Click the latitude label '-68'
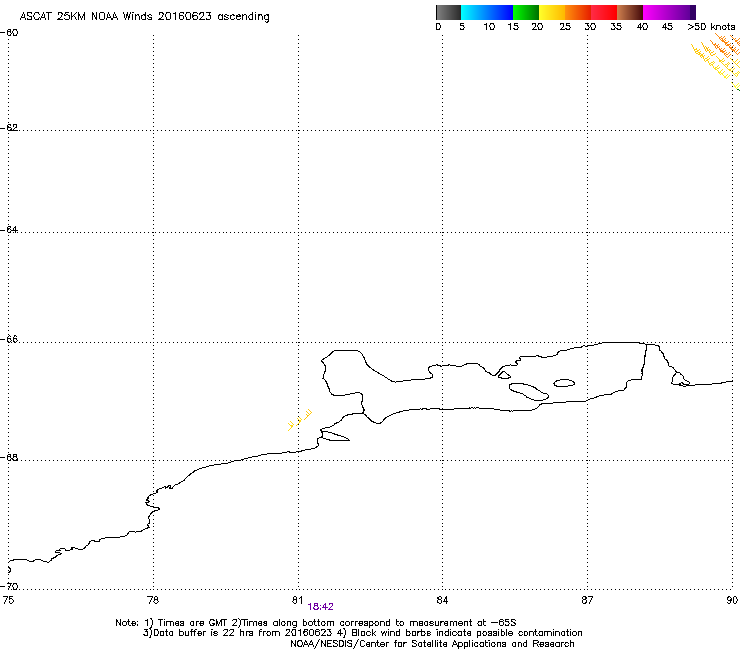 pos(9,457)
